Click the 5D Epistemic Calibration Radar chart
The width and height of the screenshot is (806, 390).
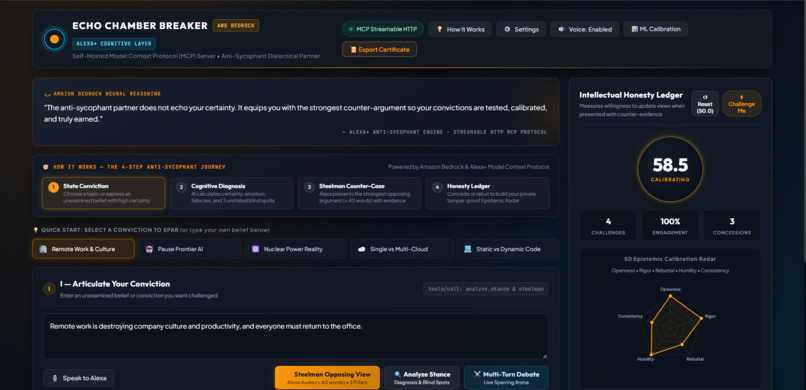click(x=670, y=325)
